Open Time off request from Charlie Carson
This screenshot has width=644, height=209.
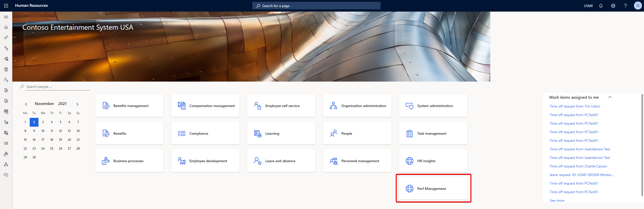(x=578, y=166)
